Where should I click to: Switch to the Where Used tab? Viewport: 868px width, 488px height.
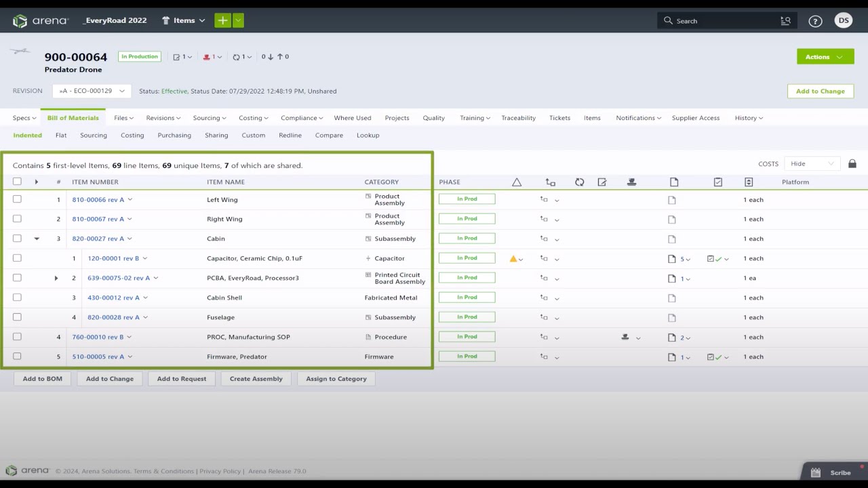tap(353, 118)
